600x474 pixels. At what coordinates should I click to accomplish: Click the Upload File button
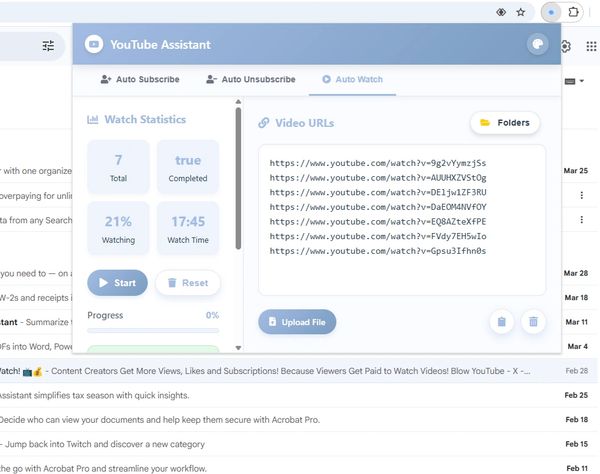pyautogui.click(x=297, y=322)
